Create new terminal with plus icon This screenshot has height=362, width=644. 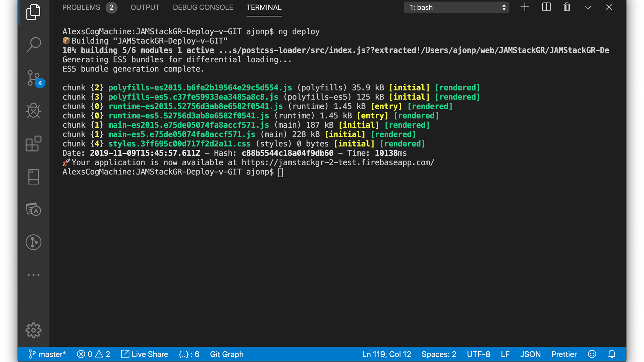[525, 7]
